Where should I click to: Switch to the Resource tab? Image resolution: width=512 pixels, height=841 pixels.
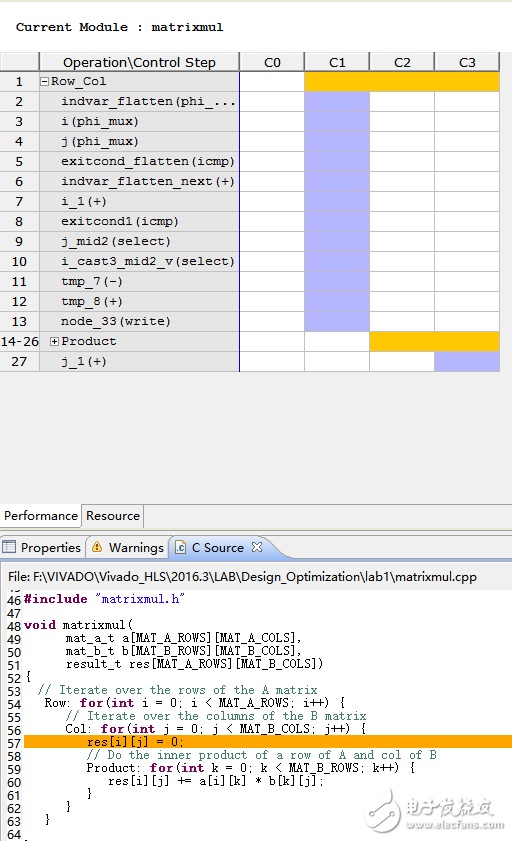pyautogui.click(x=113, y=516)
